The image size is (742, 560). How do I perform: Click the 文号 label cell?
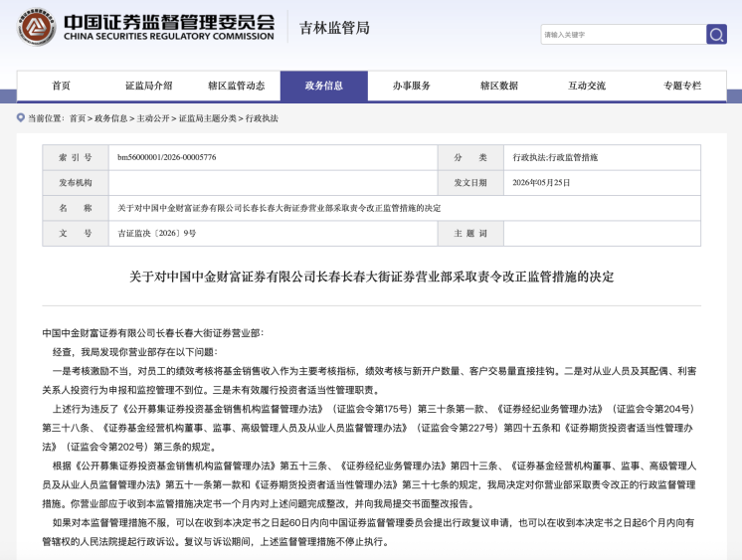[x=76, y=234]
